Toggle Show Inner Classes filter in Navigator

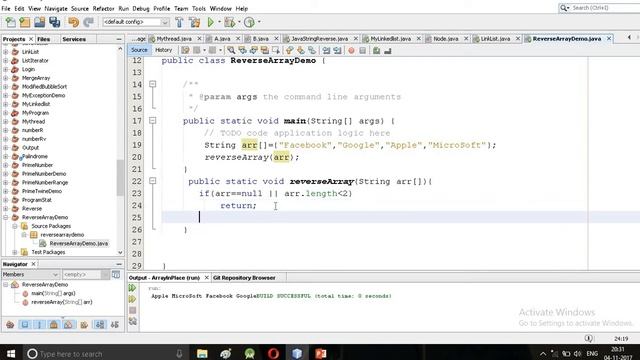click(x=68, y=325)
